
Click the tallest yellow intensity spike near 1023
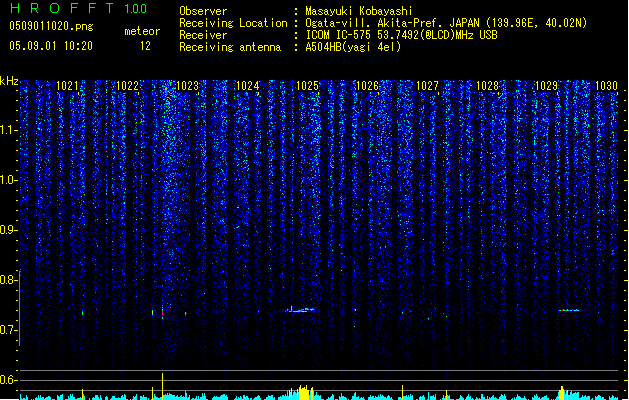point(162,386)
